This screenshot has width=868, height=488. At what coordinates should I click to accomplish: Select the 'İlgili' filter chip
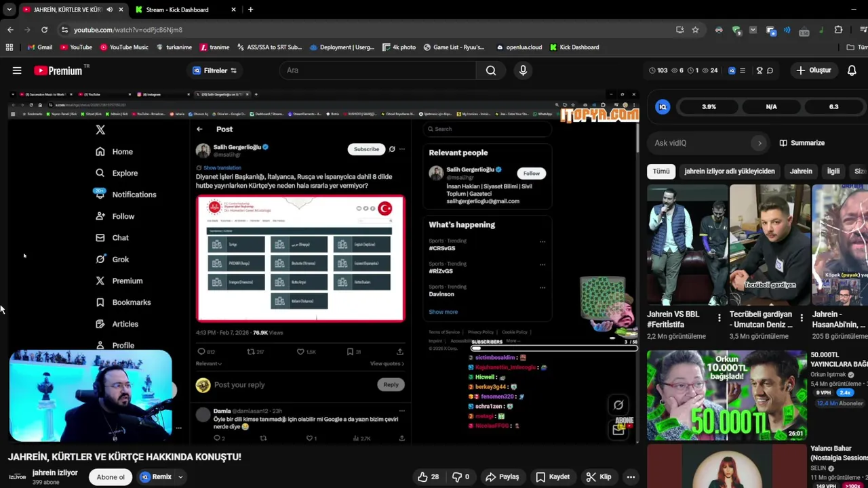point(833,171)
